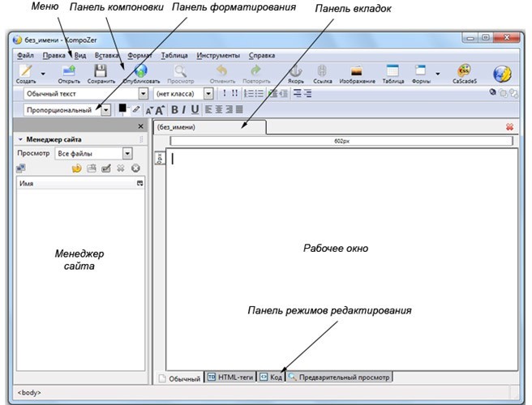Open the Правка menu
Image resolution: width=532 pixels, height=405 pixels.
coord(54,55)
